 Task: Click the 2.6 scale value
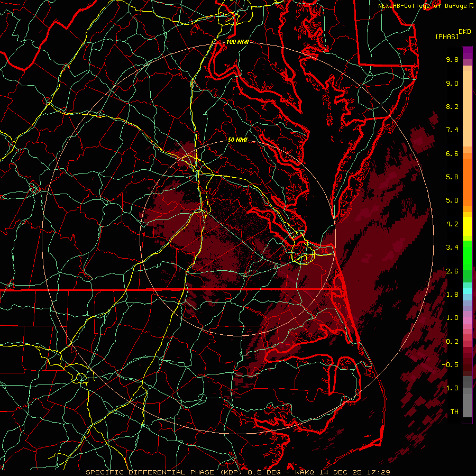click(x=452, y=271)
